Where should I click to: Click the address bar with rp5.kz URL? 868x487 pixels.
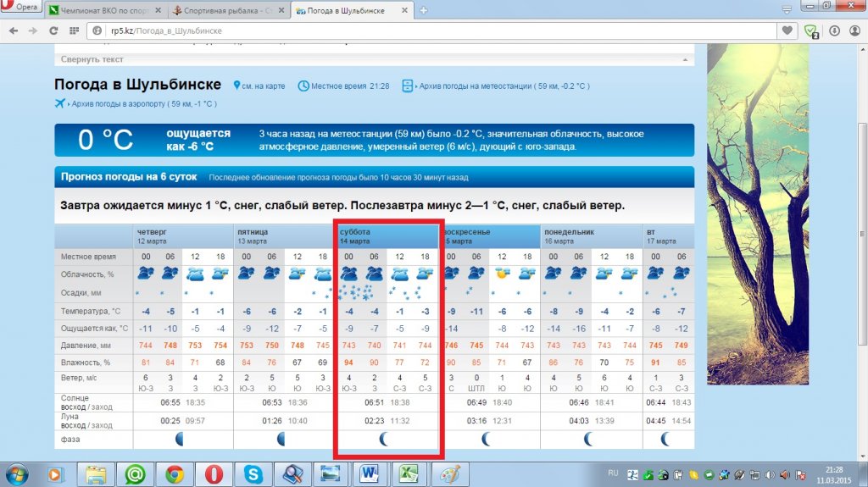(x=424, y=30)
